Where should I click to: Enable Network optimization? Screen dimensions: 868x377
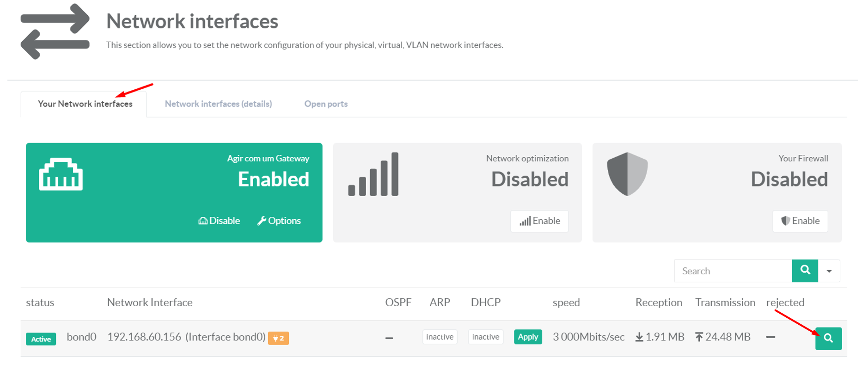[539, 221]
